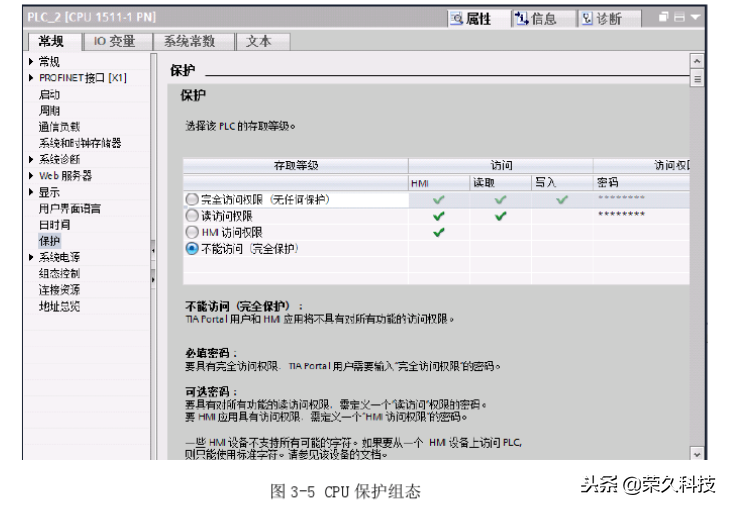The image size is (730, 508).
Task: Expand the Web 服务器 tree node
Action: tap(32, 176)
